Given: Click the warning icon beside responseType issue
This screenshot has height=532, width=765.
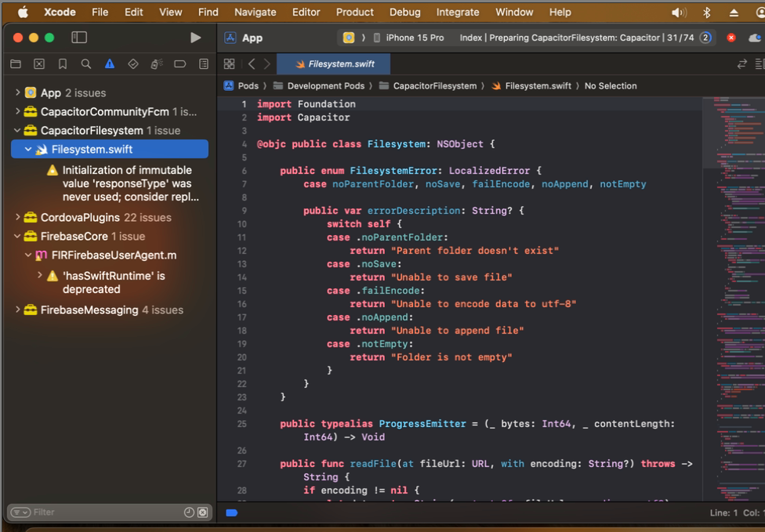Looking at the screenshot, I should (x=53, y=170).
